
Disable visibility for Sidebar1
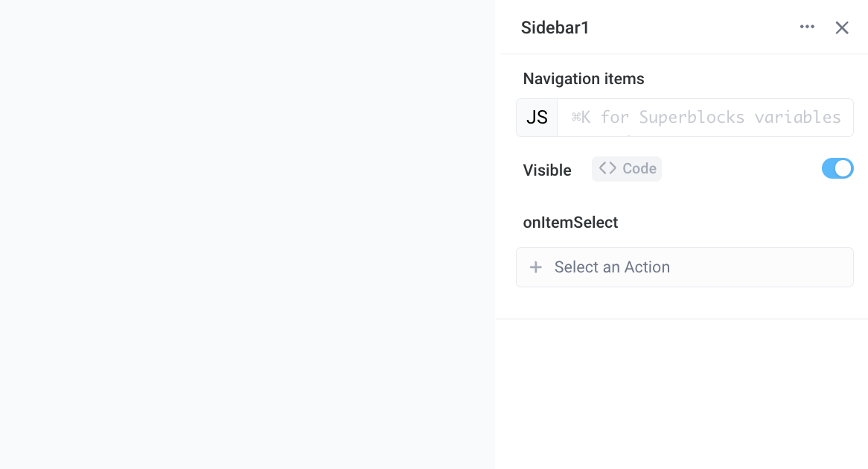click(x=837, y=168)
